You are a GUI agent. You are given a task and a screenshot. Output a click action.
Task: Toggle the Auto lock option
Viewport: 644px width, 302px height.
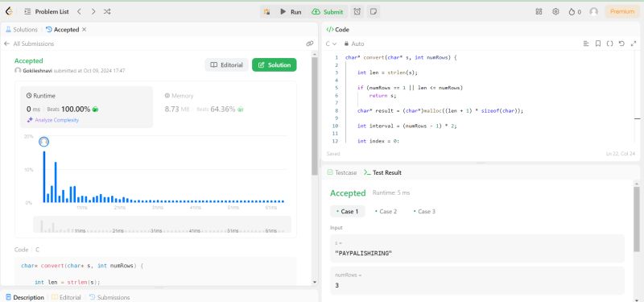tap(354, 43)
